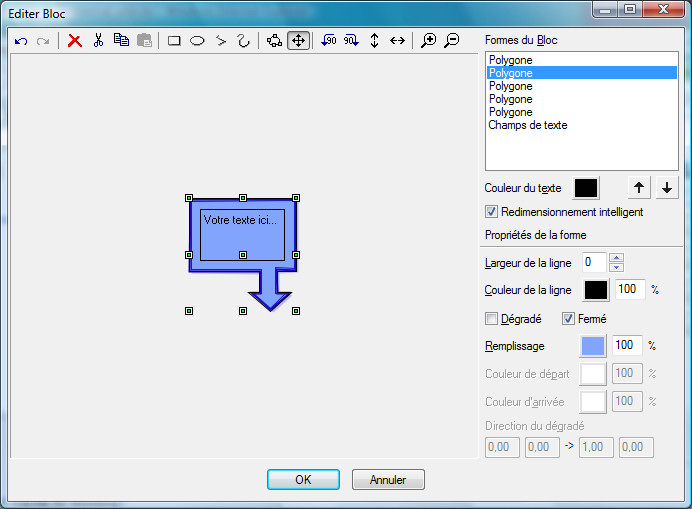Click gradient direction field showing 1,00
The image size is (692, 509).
[596, 447]
